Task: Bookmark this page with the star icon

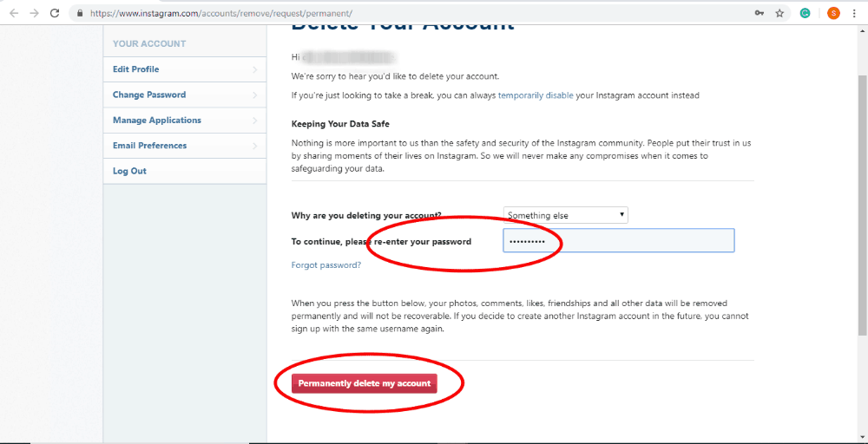Action: pos(779,13)
